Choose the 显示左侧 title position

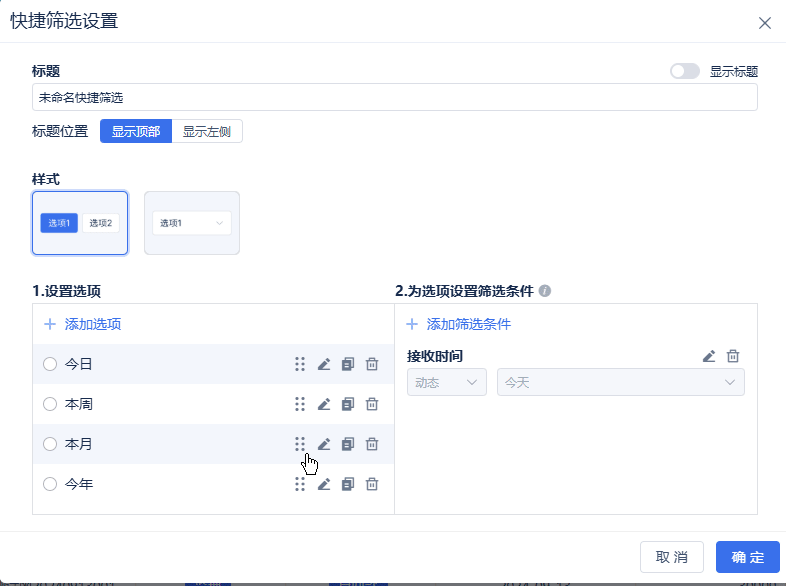pos(207,131)
